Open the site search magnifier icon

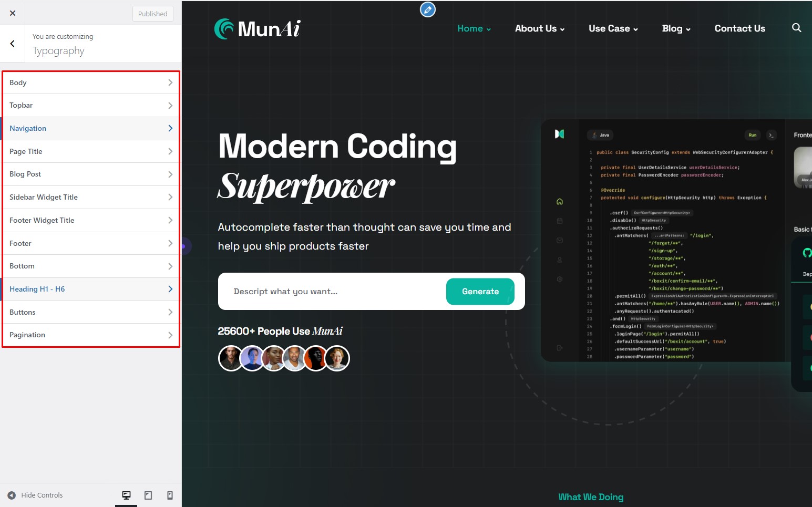(797, 28)
